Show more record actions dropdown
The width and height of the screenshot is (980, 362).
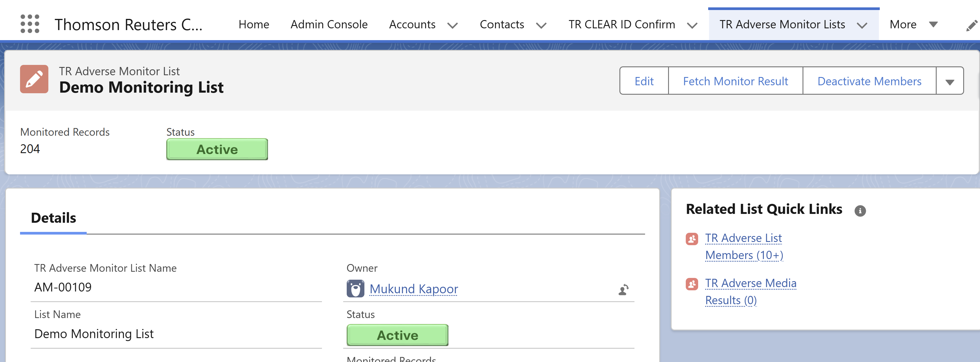point(950,81)
